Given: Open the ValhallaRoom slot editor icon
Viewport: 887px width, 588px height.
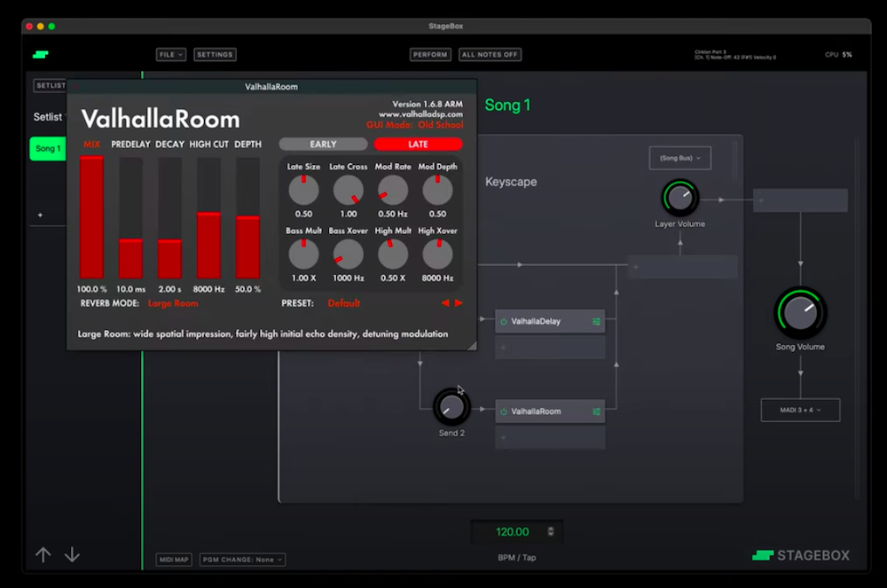Looking at the screenshot, I should coord(596,412).
